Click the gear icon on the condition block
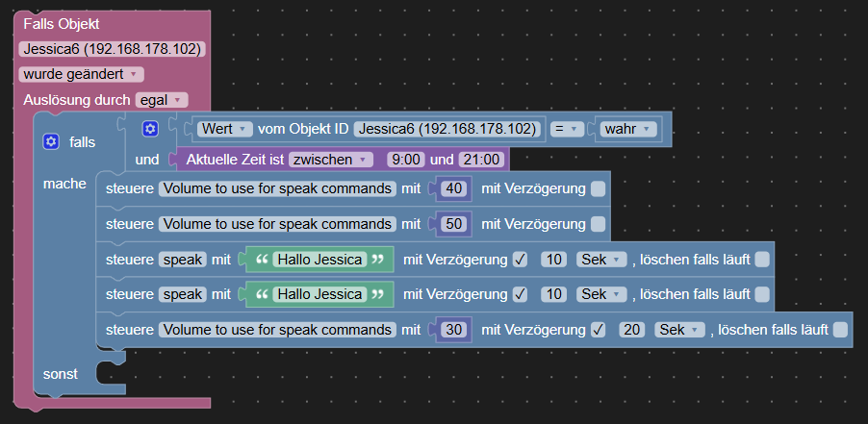The height and width of the screenshot is (424, 868). click(150, 128)
